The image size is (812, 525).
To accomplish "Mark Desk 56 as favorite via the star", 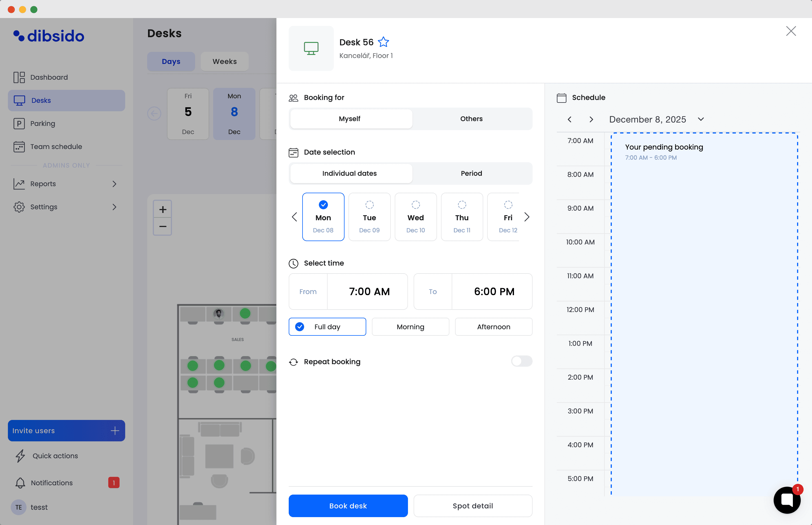I will click(x=383, y=42).
